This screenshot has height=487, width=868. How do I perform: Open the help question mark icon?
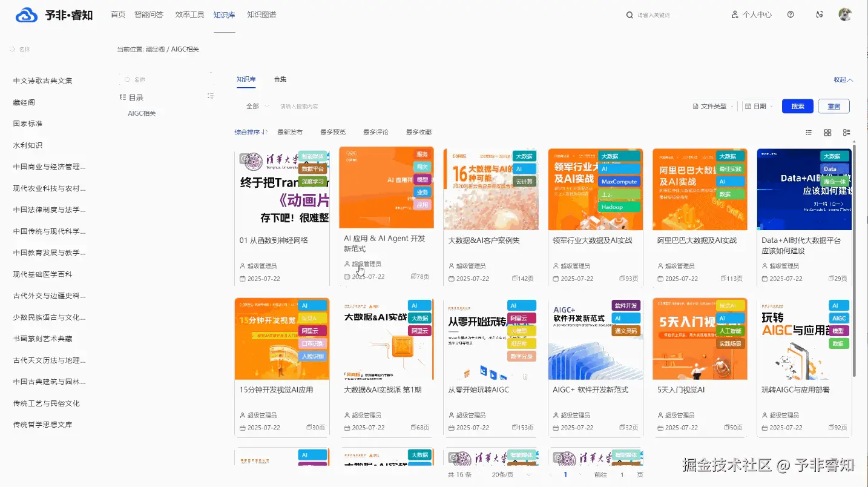791,15
